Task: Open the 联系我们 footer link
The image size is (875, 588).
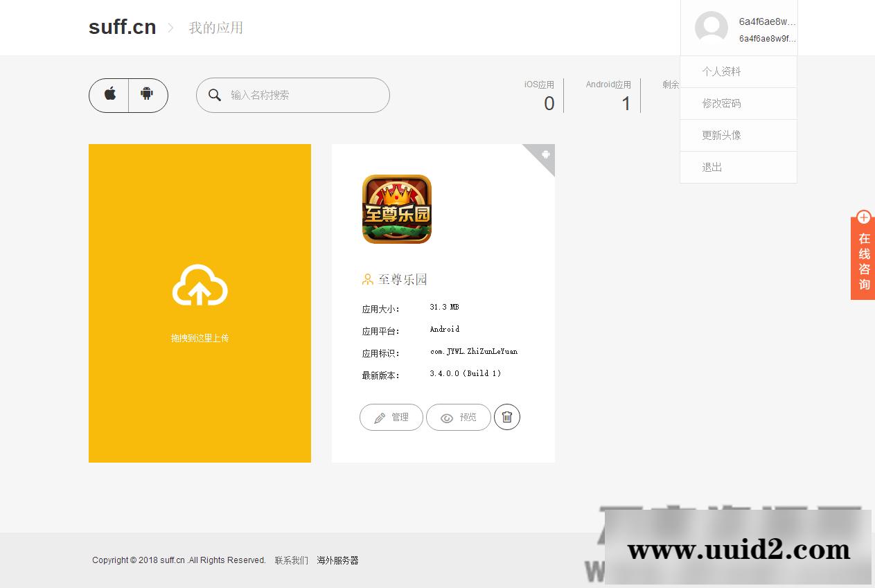Action: click(x=291, y=560)
